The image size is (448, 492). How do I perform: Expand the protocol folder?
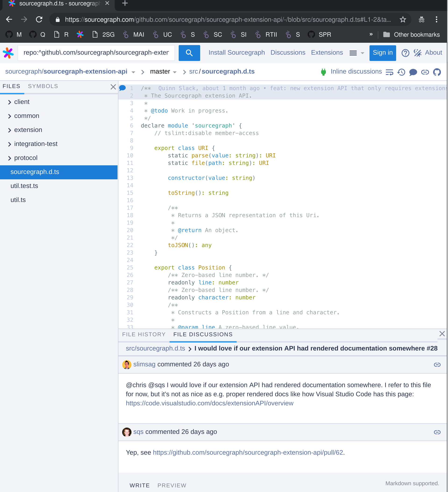(x=10, y=158)
